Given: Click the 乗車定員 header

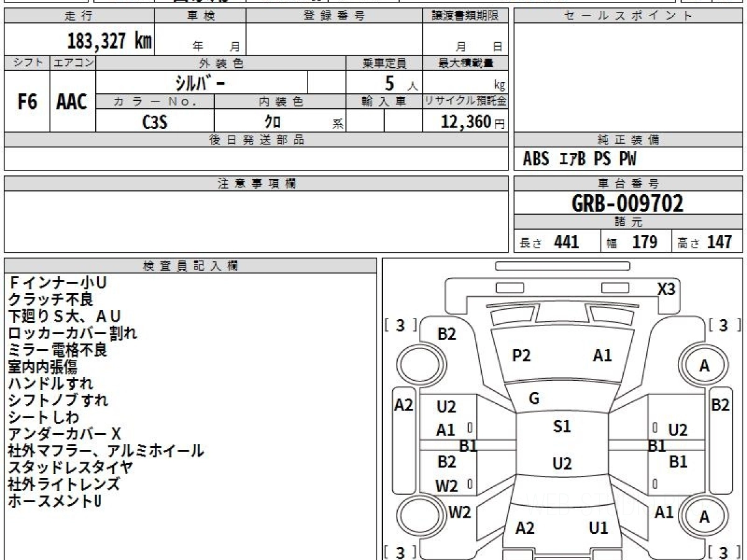Looking at the screenshot, I should point(384,63).
